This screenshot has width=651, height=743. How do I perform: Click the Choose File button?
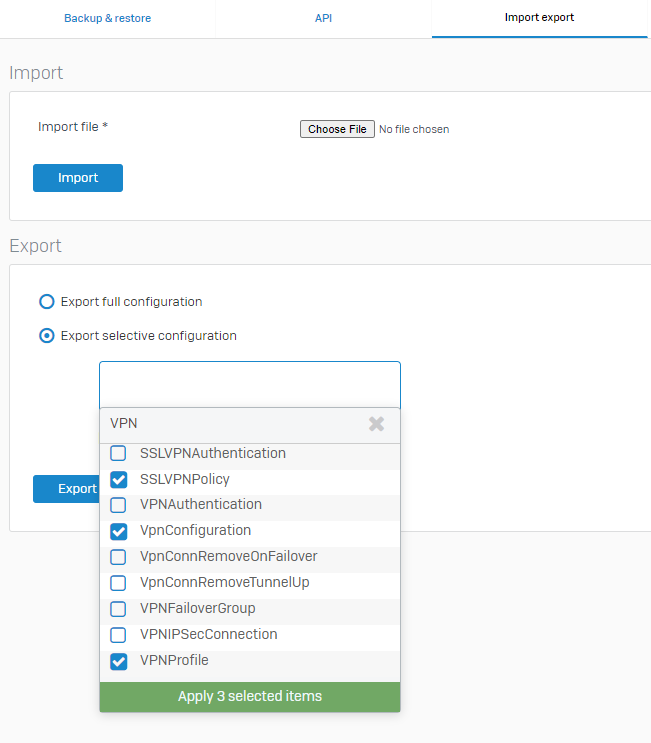click(337, 129)
